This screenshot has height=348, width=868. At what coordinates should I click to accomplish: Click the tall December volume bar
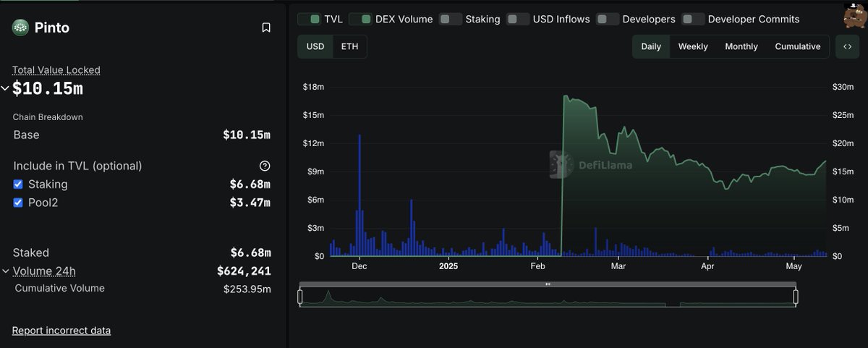(359, 195)
